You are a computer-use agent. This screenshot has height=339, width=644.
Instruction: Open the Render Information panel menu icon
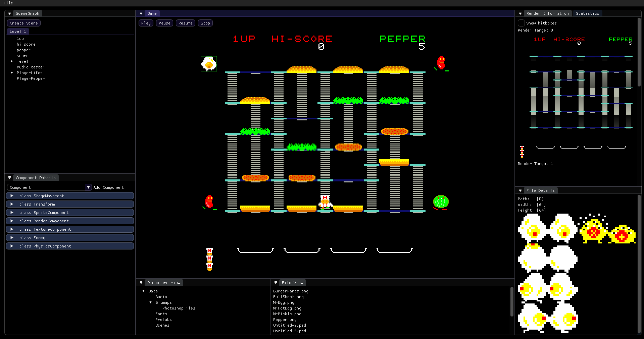point(520,13)
